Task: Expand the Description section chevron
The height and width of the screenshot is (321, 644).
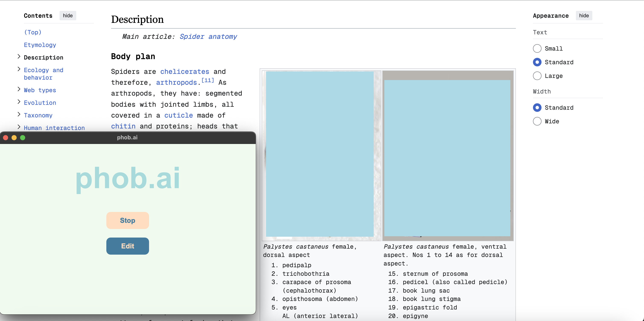Action: 19,57
